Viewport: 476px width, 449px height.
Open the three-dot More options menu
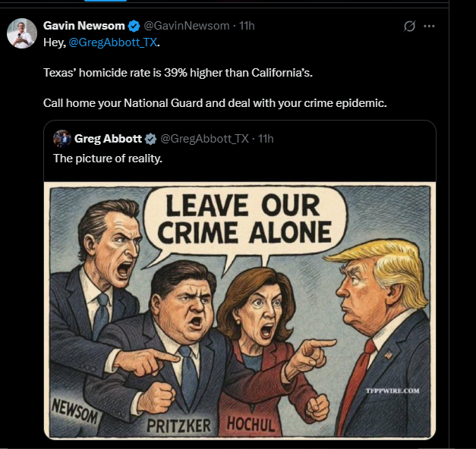tap(429, 27)
